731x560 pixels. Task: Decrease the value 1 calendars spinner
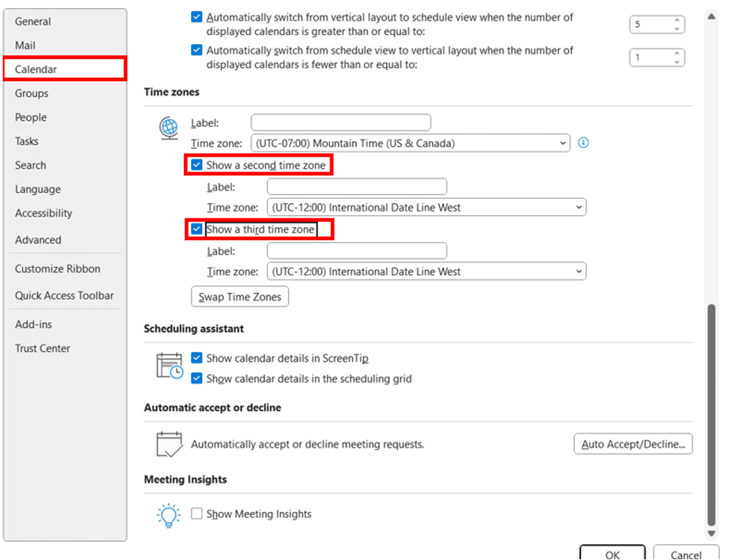tap(677, 62)
